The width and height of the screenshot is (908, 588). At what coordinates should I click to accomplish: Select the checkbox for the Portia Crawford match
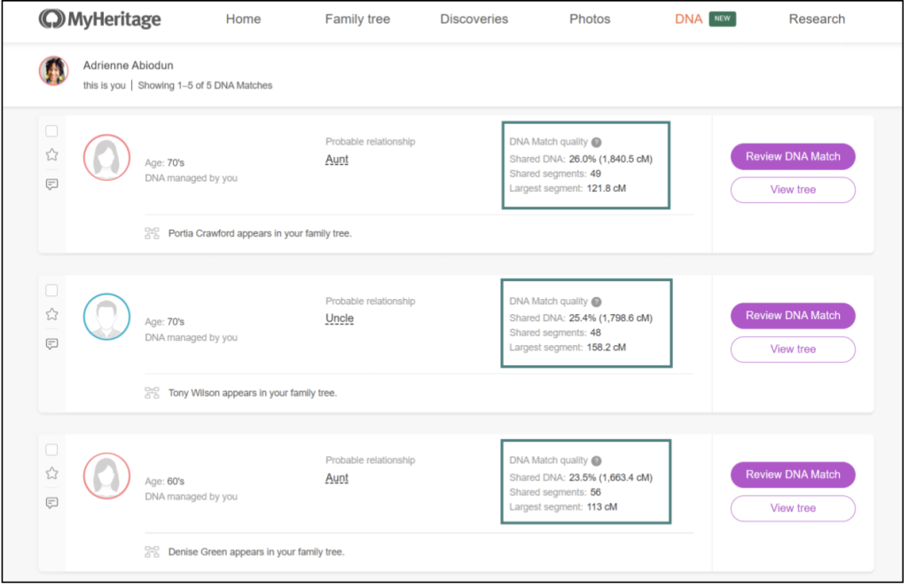point(51,130)
